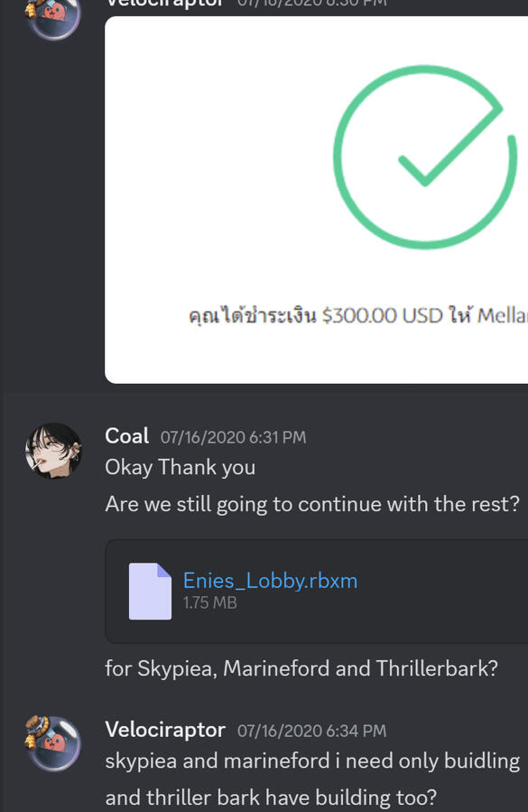Select the Coal username
The image size is (528, 812).
pos(127,436)
